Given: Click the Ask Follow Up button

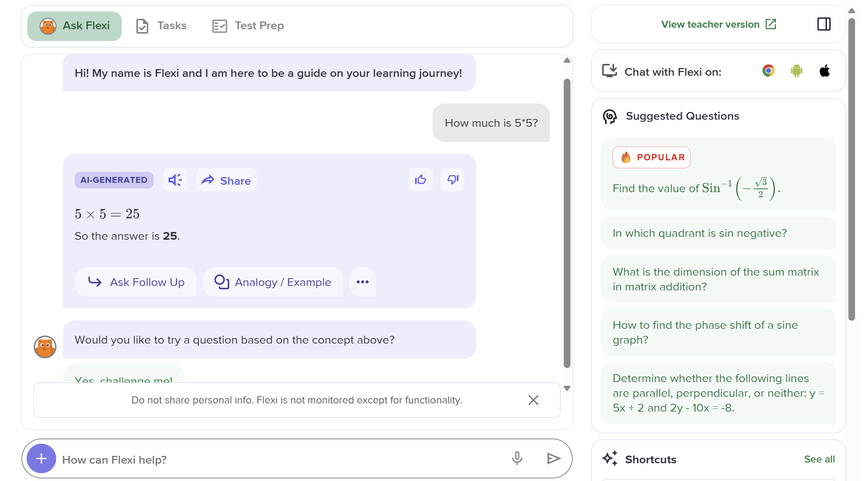Looking at the screenshot, I should click(136, 282).
